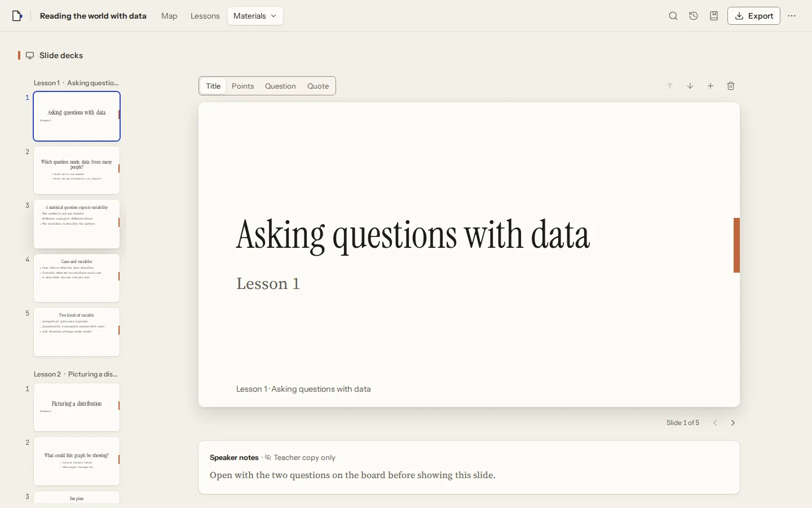Screen dimensions: 812x508
Task: Select Two kinds of variable slide thumbnail
Action: click(x=77, y=332)
